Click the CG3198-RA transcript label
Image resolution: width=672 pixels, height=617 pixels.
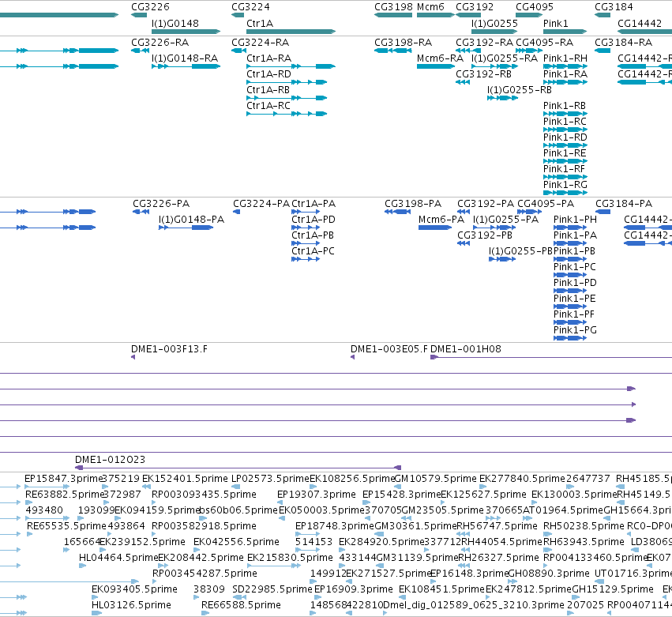(404, 42)
